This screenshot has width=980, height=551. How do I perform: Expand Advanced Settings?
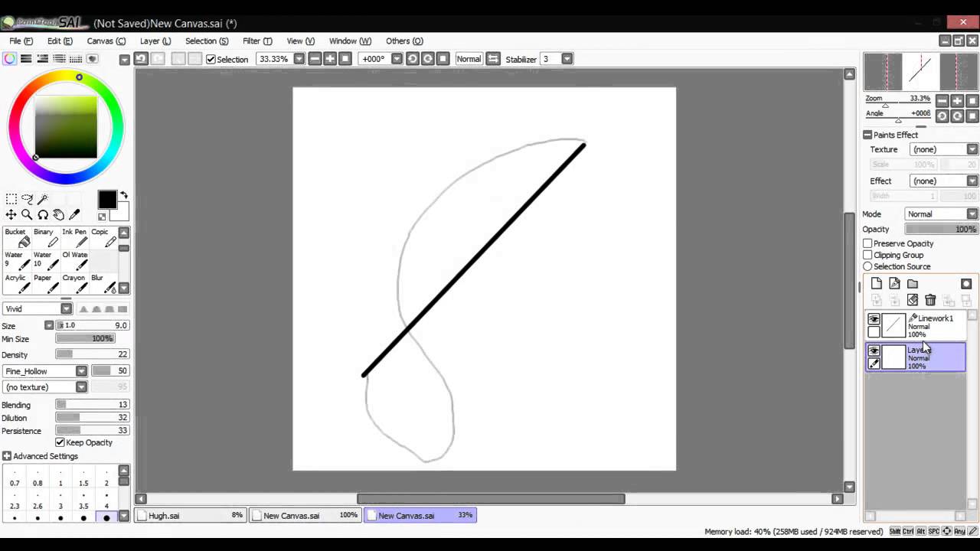click(x=7, y=456)
